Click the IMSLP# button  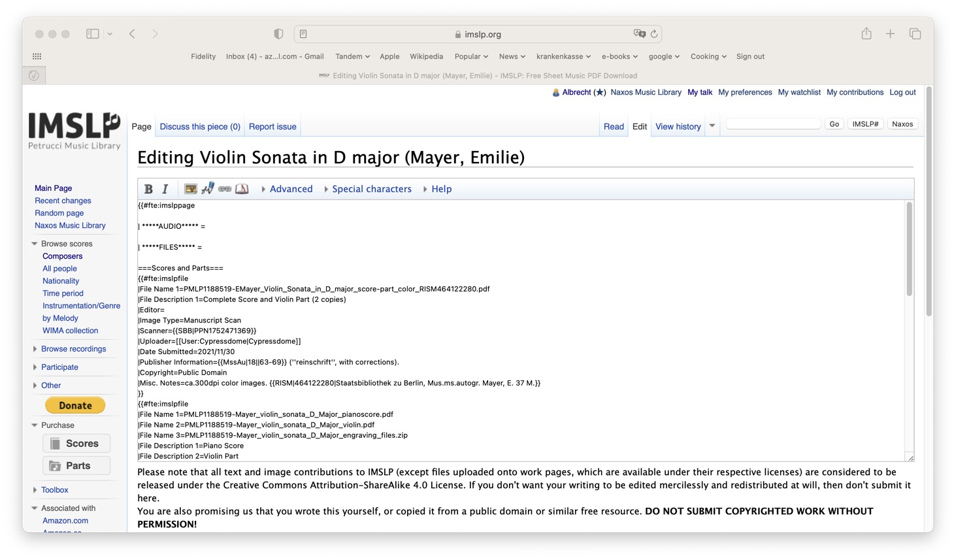coord(865,124)
